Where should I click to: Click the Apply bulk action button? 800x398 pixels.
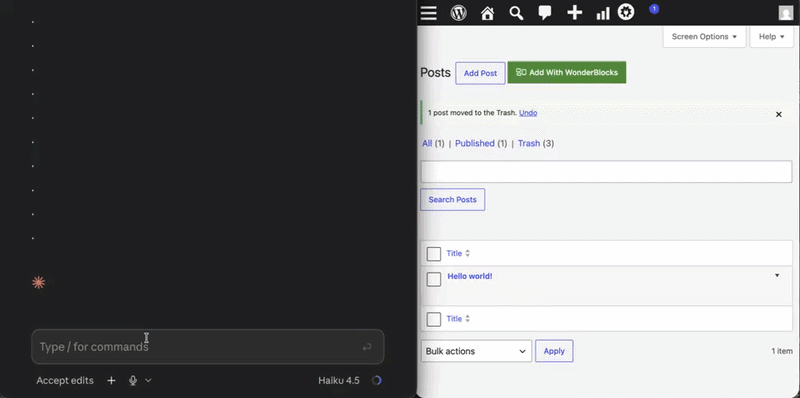(x=554, y=351)
